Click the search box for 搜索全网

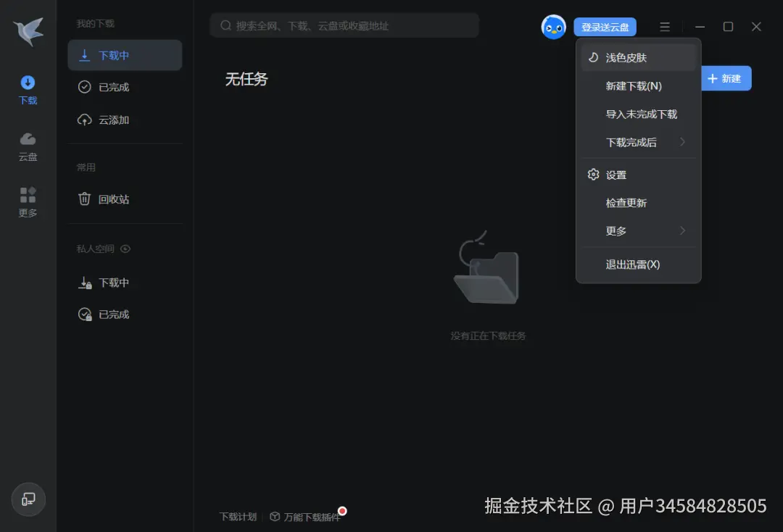tap(344, 25)
